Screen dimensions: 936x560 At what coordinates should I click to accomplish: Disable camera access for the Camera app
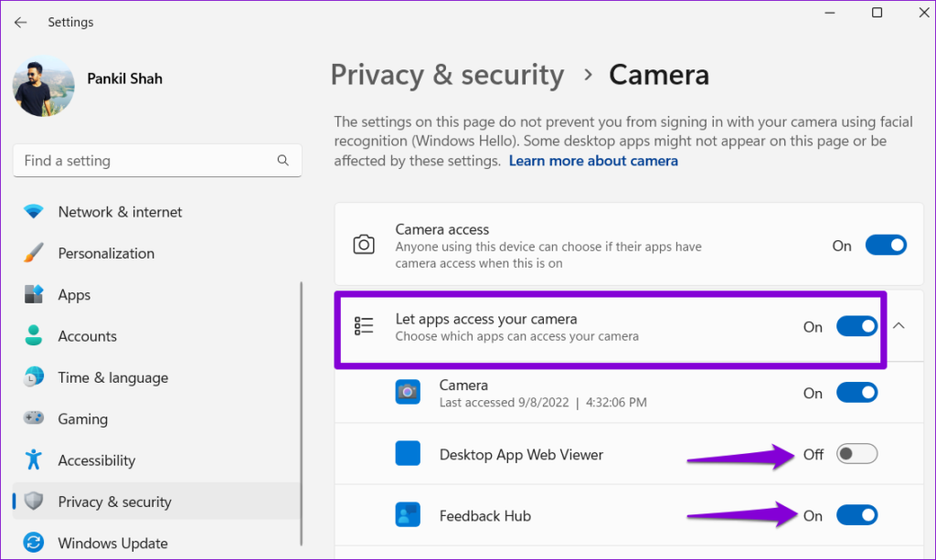click(856, 393)
